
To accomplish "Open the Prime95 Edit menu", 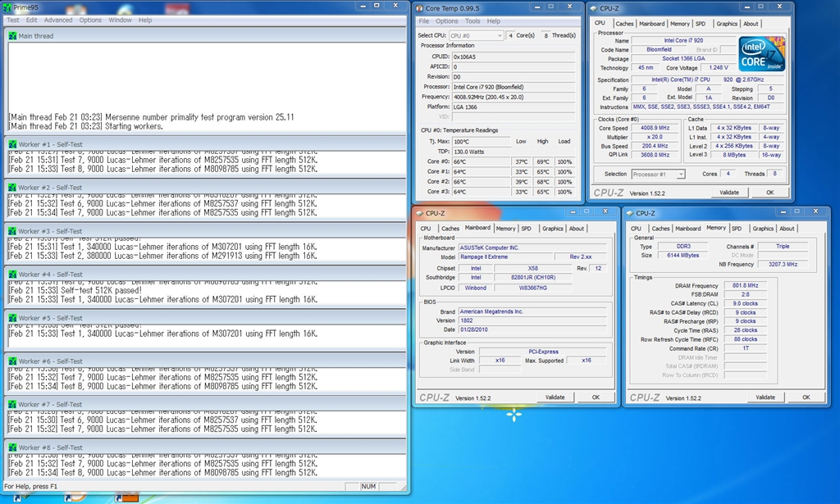I will (32, 20).
